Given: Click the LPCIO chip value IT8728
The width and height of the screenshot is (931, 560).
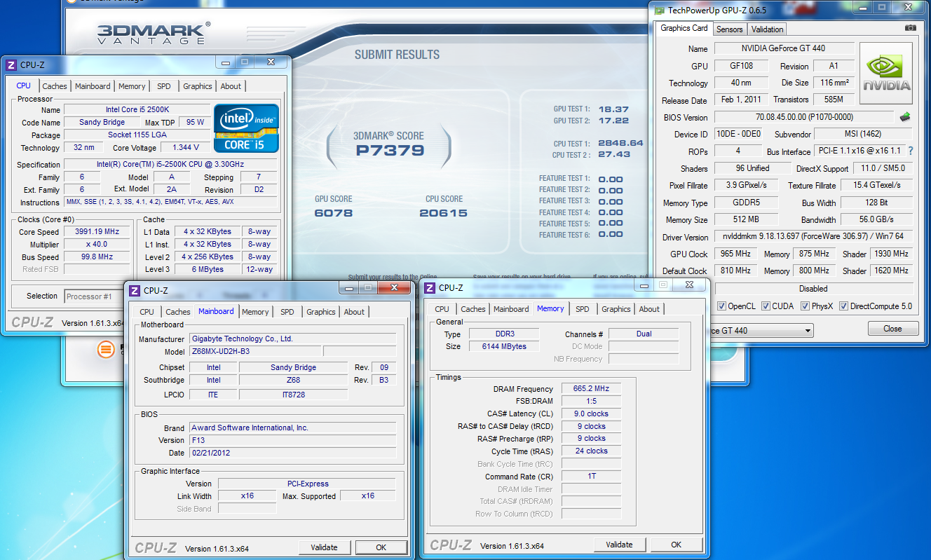Looking at the screenshot, I should pyautogui.click(x=293, y=395).
